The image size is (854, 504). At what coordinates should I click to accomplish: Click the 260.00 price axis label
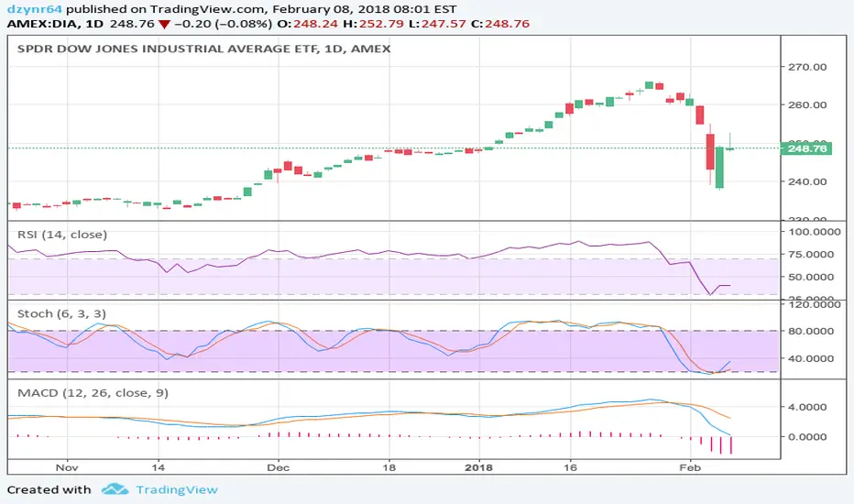coord(807,104)
